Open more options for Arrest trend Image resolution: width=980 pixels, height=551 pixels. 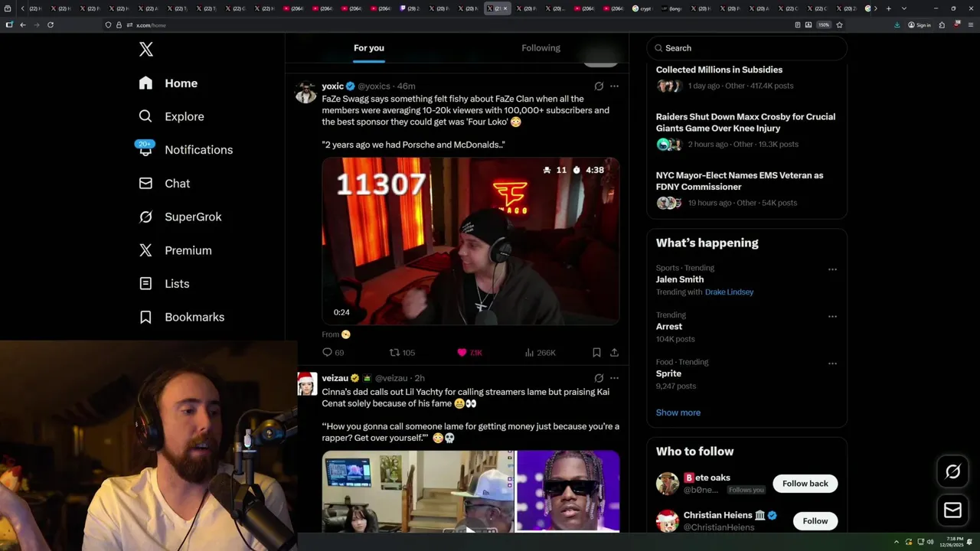(832, 316)
